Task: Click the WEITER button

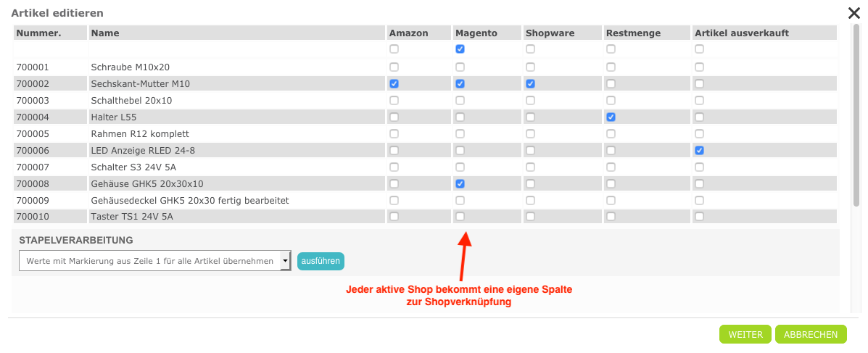Action: point(745,334)
